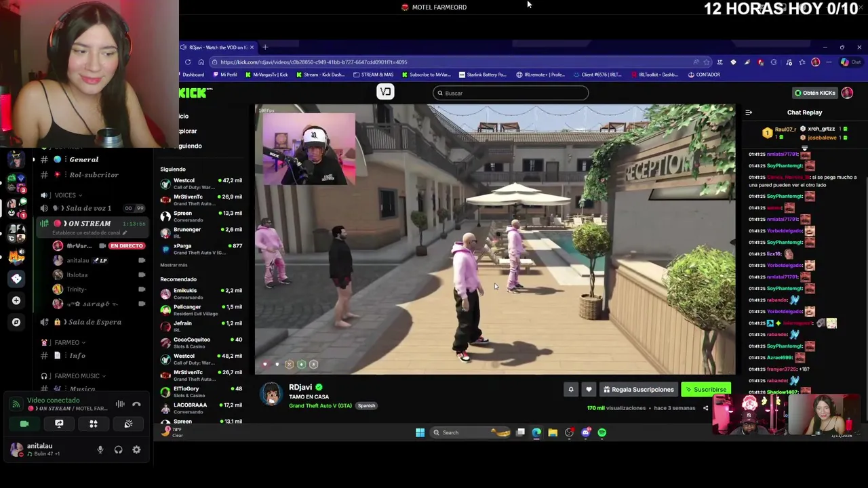Collapse the Chat Replay panel with arrow icon
Screen dimensions: 868x488
point(749,113)
